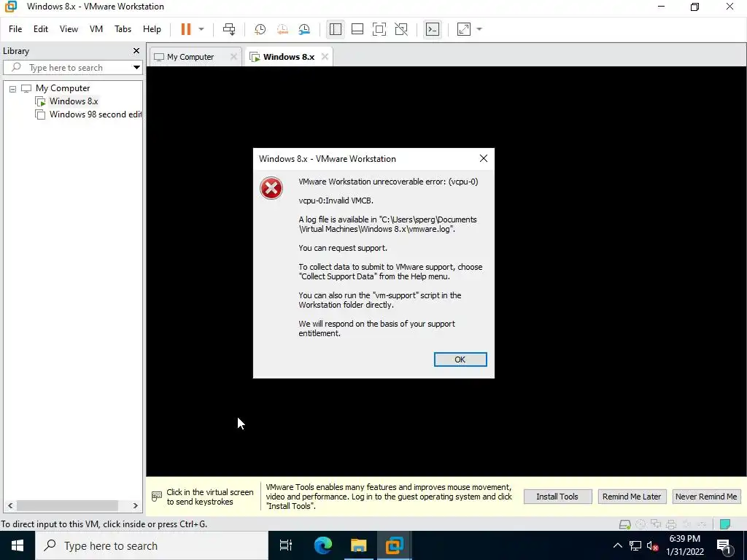
Task: Open the Tabs menu
Action: [123, 29]
